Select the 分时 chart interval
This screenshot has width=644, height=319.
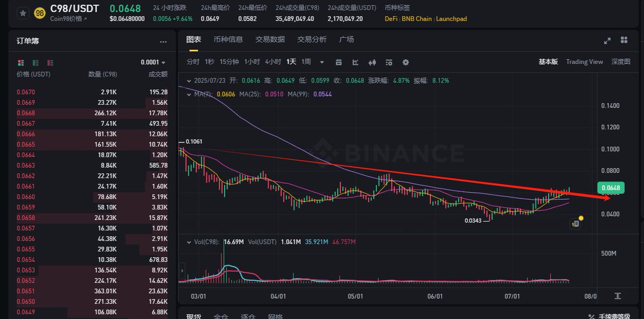click(193, 62)
